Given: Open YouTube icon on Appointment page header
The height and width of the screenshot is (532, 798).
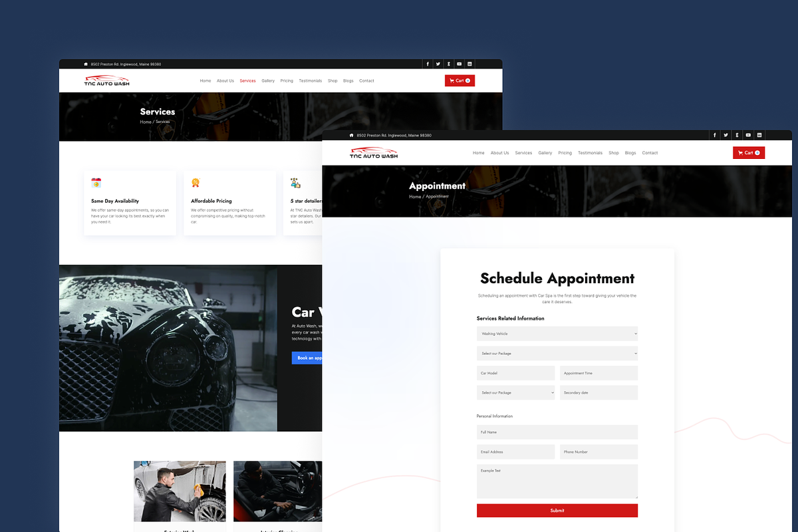Looking at the screenshot, I should tap(748, 135).
